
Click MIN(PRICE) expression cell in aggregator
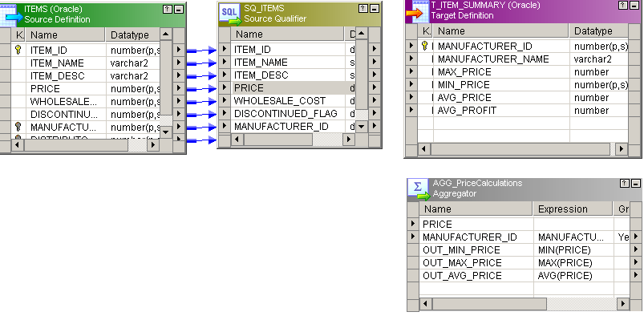[x=573, y=249]
